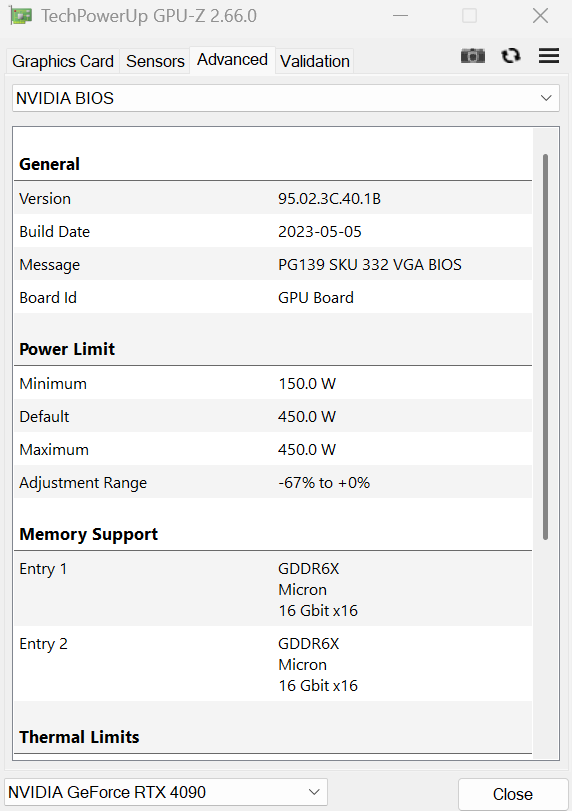Image resolution: width=572 pixels, height=811 pixels.
Task: Open the hamburger menu icon
Action: tap(549, 55)
